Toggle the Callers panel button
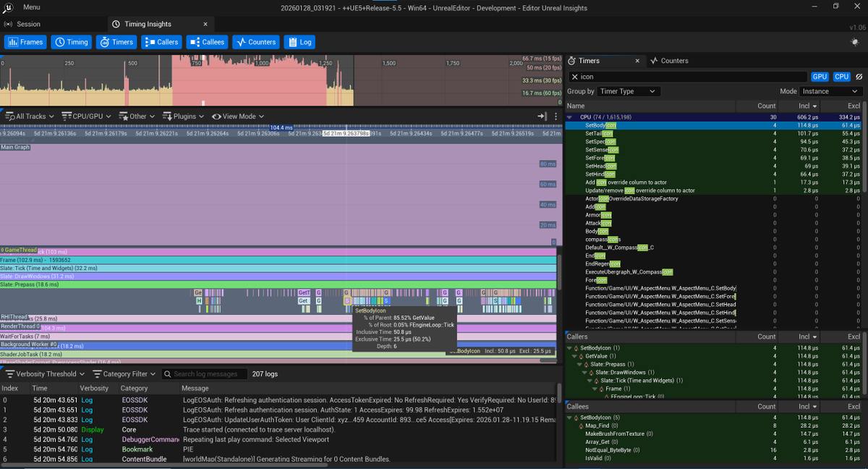The width and height of the screenshot is (868, 469). [161, 42]
